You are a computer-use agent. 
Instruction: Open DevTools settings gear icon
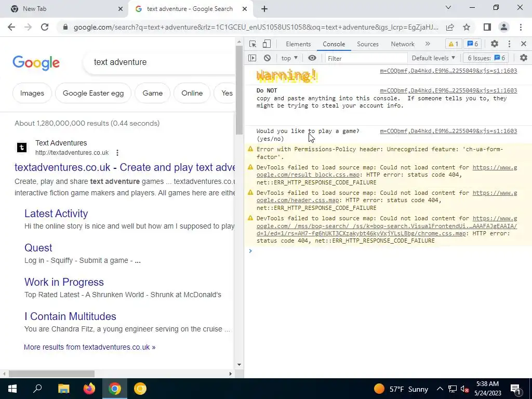[495, 44]
